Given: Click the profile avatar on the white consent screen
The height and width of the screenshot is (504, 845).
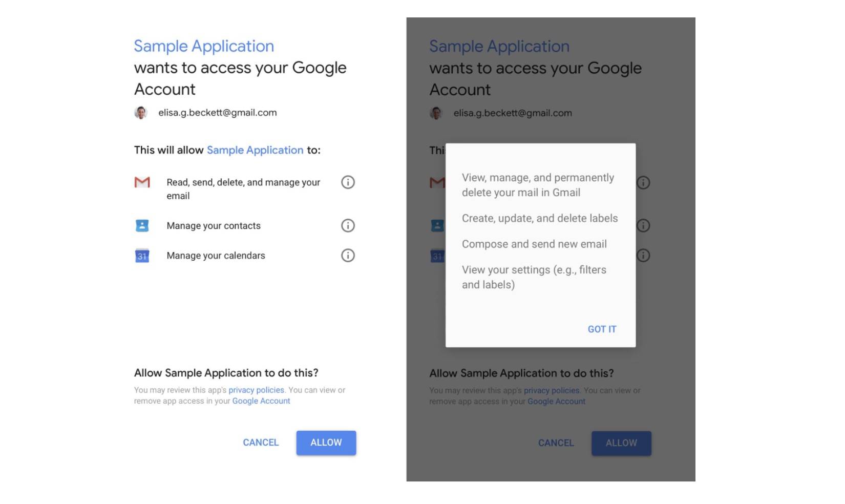Looking at the screenshot, I should (141, 113).
